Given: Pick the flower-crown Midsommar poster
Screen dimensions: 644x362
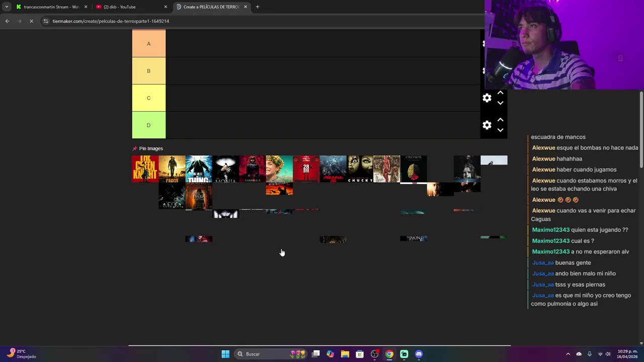Looking at the screenshot, I should (x=279, y=169).
